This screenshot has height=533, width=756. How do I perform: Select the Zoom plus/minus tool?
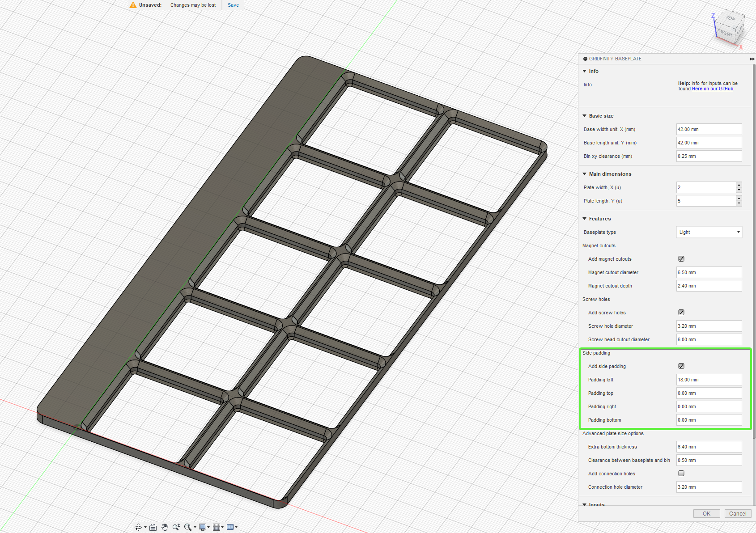tap(176, 527)
